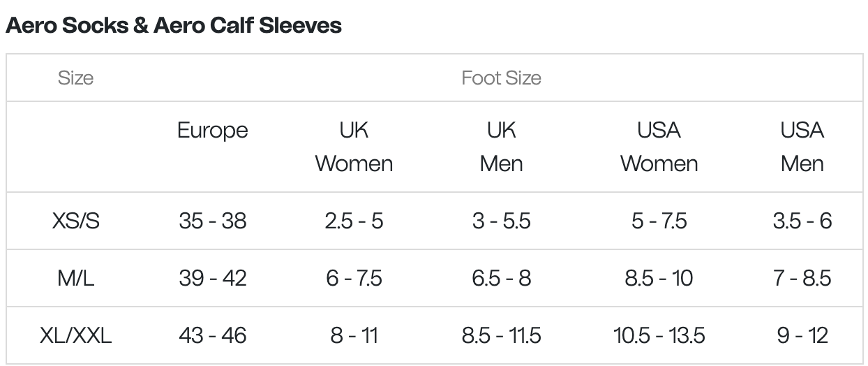The height and width of the screenshot is (366, 868).
Task: Select the XL/XXL size row label
Action: click(75, 336)
